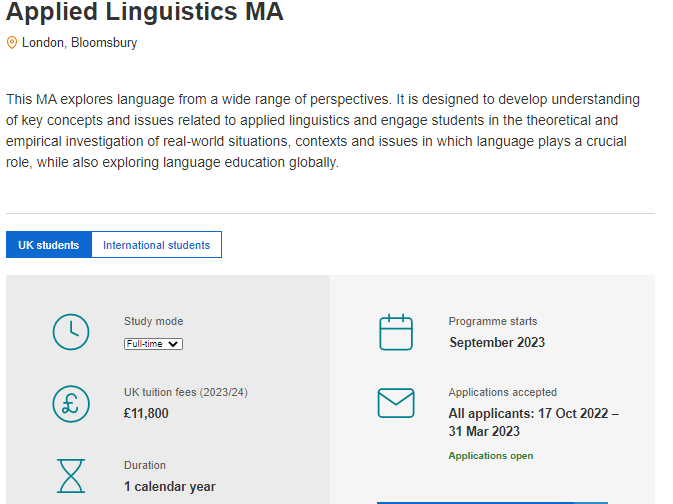Click the clock icon for Study mode

[71, 332]
